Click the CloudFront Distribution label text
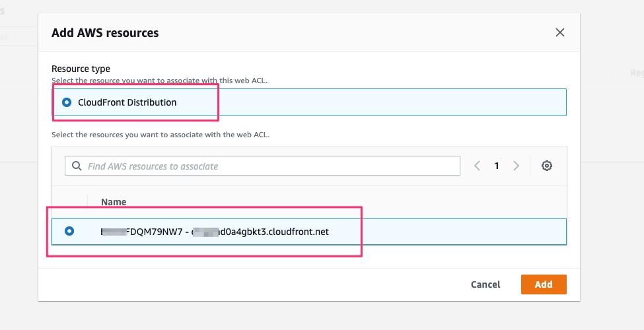Image resolution: width=644 pixels, height=330 pixels. click(x=127, y=102)
